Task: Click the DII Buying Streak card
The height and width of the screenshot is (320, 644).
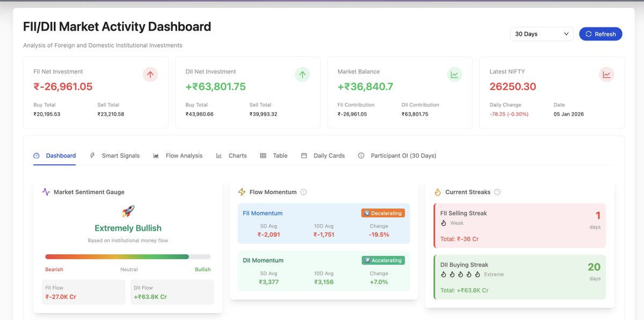Action: click(519, 277)
